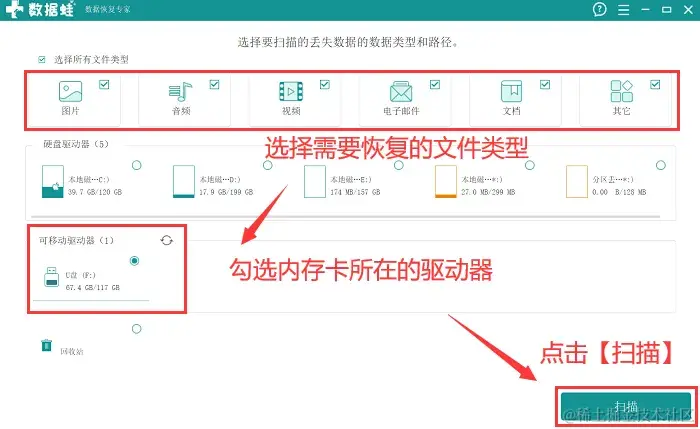The width and height of the screenshot is (700, 429).
Task: Refresh the removable drives list
Action: [167, 240]
